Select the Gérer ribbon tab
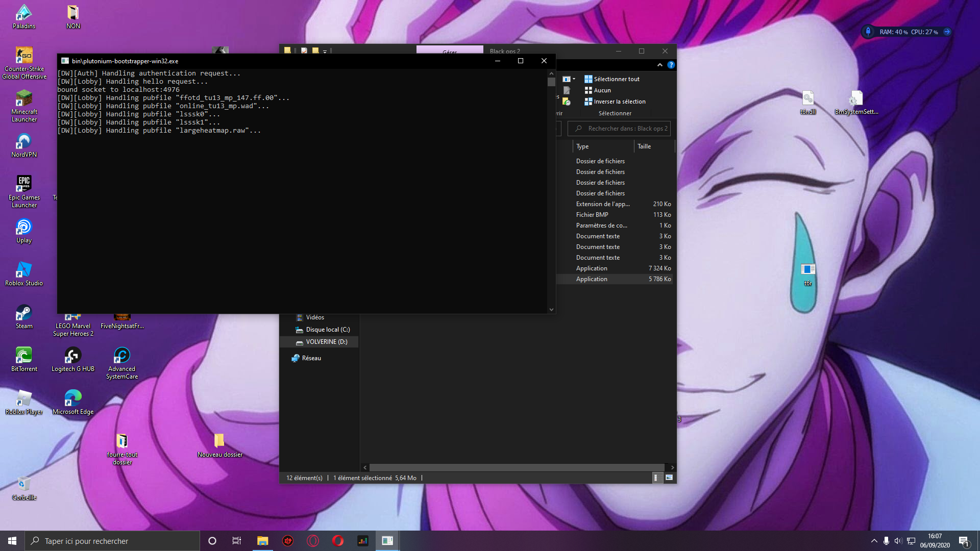 (450, 51)
